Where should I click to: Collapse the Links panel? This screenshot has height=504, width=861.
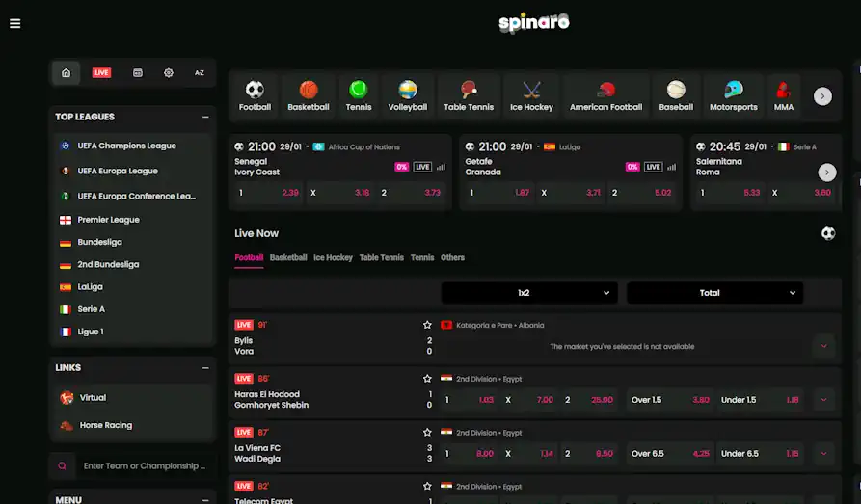click(x=205, y=368)
